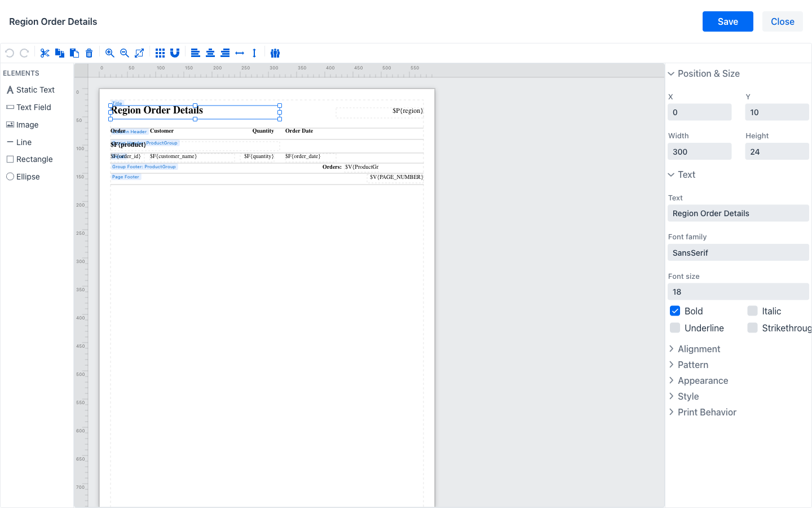
Task: Edit the X position field
Action: click(700, 112)
